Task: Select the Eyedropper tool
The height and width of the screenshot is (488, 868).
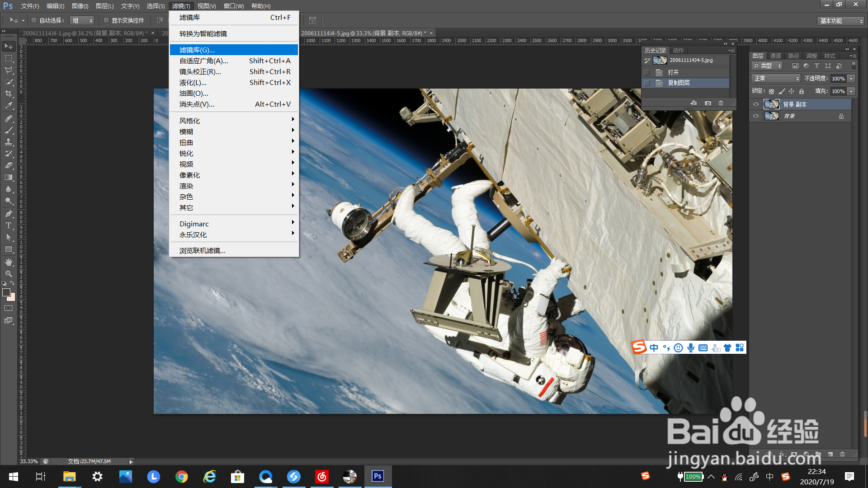Action: pyautogui.click(x=9, y=105)
